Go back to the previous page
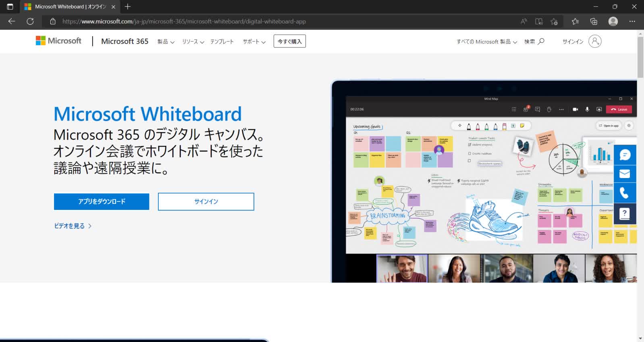644x342 pixels. (x=12, y=21)
